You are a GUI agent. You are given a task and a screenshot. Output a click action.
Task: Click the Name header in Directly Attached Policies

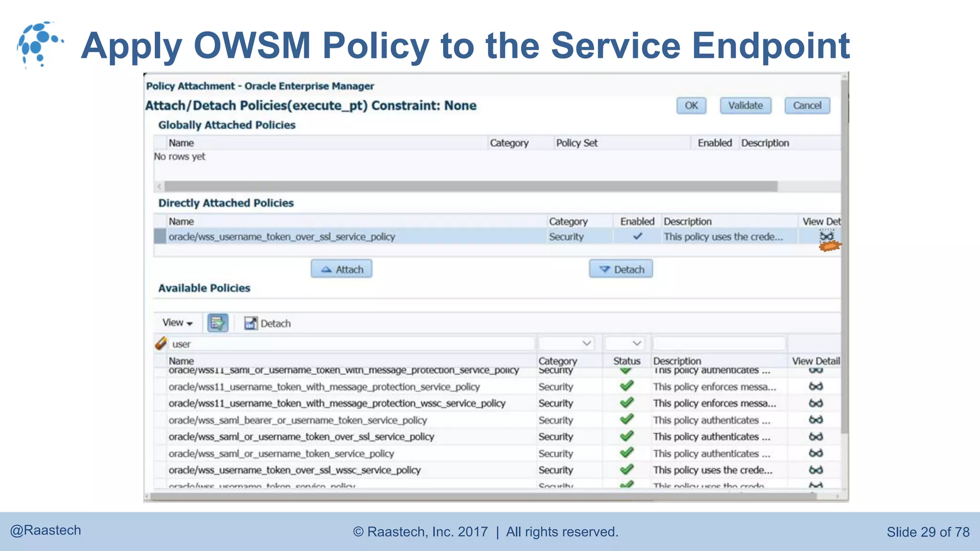(x=181, y=221)
